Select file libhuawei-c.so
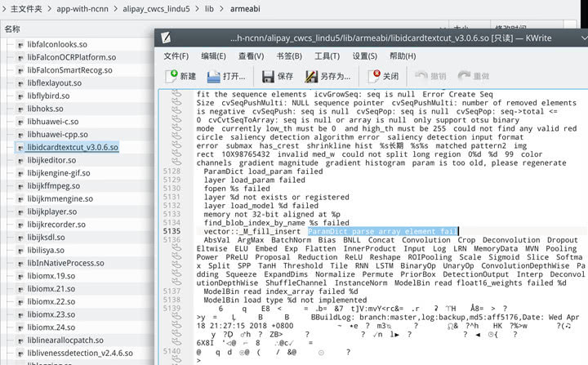Viewport: 588px width, 365px height. point(52,122)
